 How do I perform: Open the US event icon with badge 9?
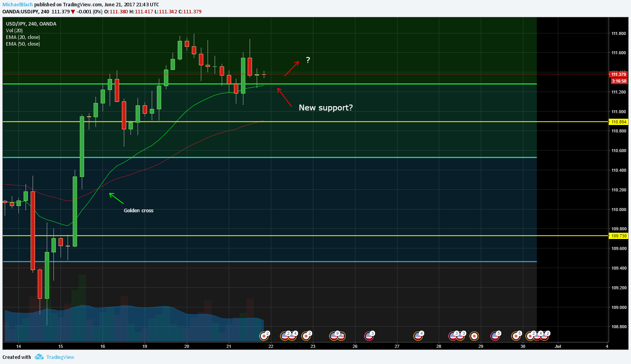(334, 336)
